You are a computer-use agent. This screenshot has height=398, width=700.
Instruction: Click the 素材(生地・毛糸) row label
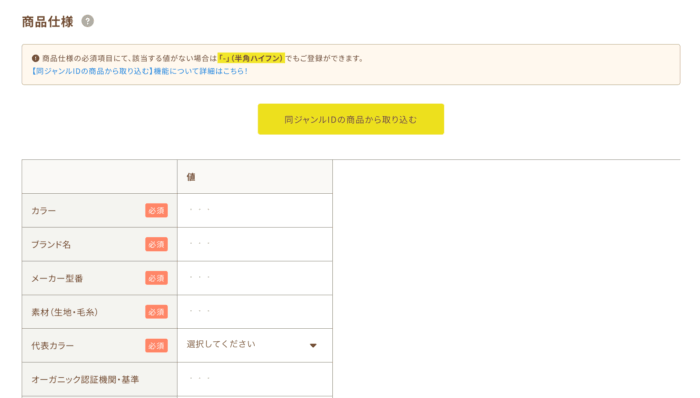64,312
